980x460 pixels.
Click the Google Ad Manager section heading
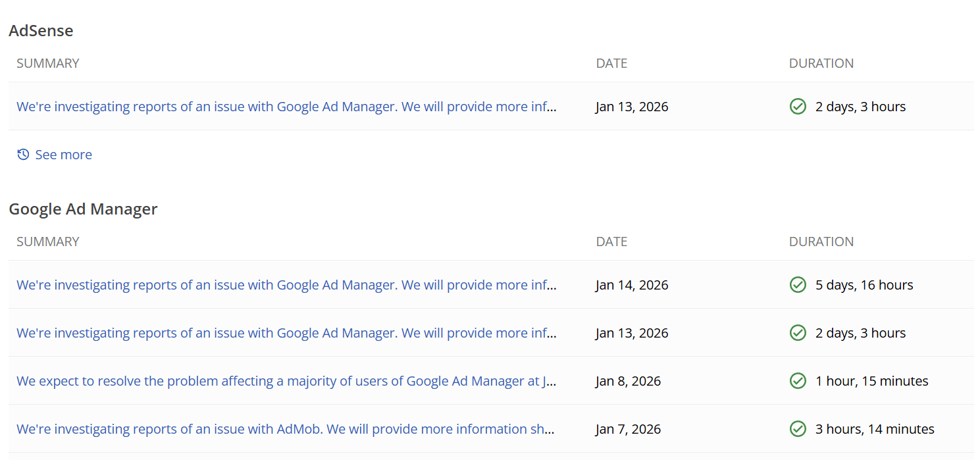(x=83, y=209)
